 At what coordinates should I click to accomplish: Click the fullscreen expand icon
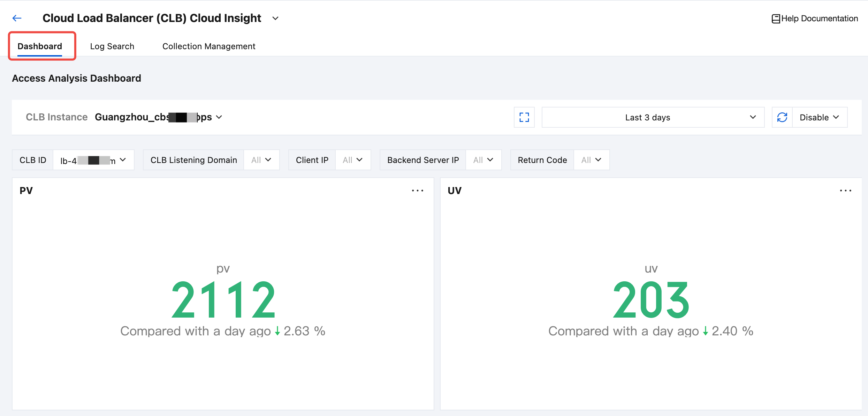pos(524,117)
